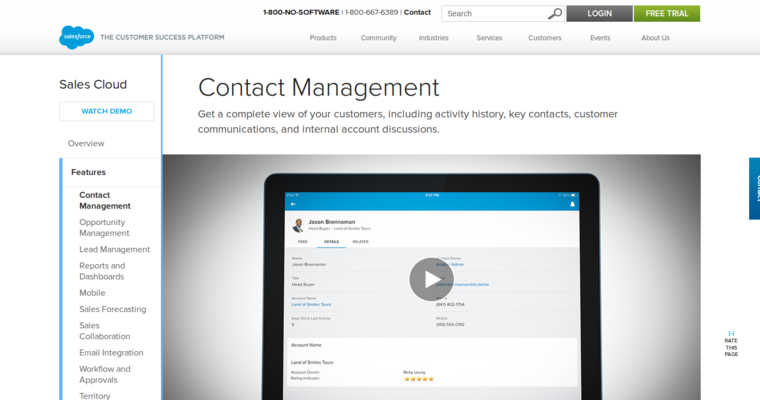The image size is (760, 400).
Task: Expand the About Us navigation menu
Action: click(655, 38)
